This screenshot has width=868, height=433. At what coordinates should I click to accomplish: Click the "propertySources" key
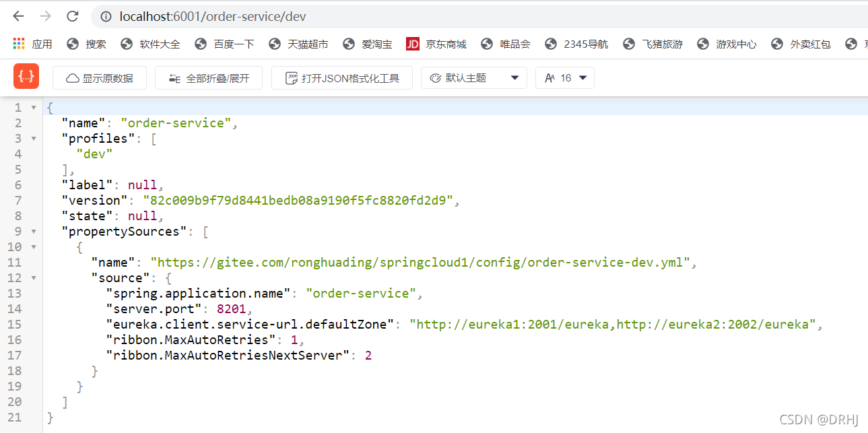pyautogui.click(x=124, y=232)
